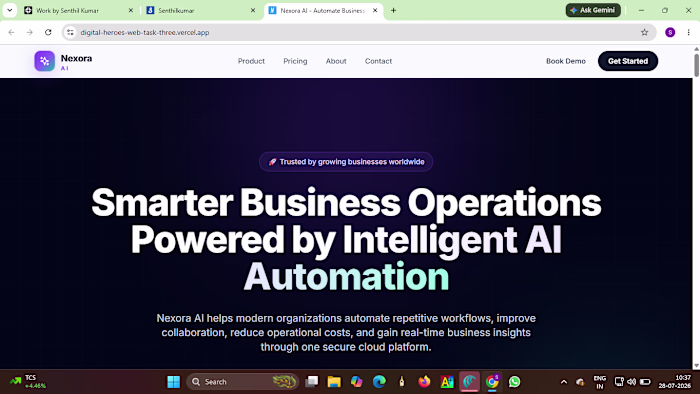Select the Nexora AI browser tab

322,10
